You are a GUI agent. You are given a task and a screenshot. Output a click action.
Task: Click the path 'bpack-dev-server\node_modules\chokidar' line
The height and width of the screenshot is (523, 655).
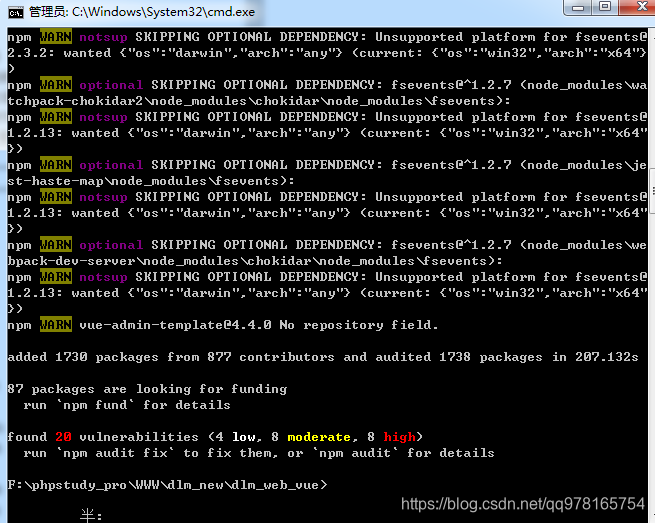point(255,261)
